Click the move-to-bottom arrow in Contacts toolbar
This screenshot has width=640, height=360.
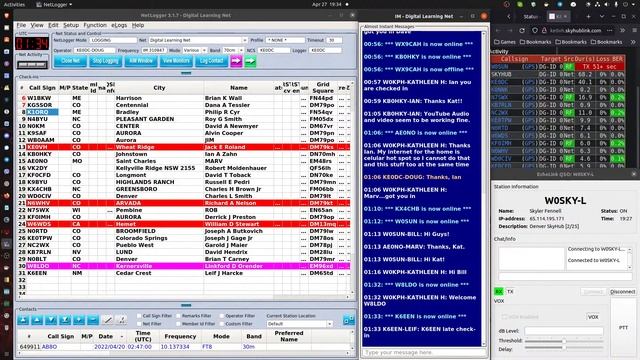pos(65,320)
